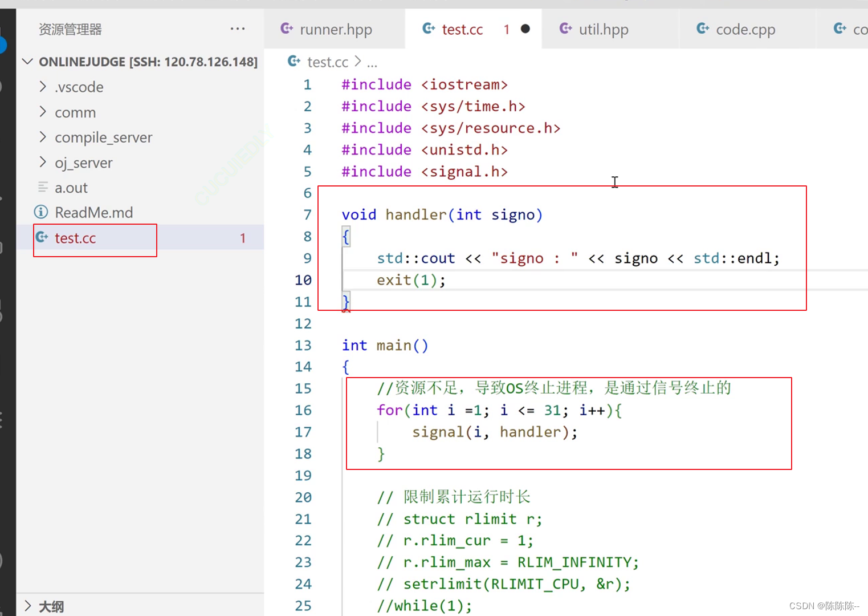The width and height of the screenshot is (868, 616).
Task: Expand the .vscode folder
Action: coord(43,87)
